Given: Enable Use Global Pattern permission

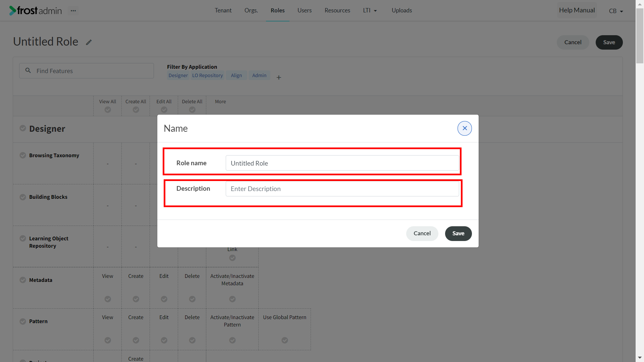Looking at the screenshot, I should pyautogui.click(x=285, y=340).
